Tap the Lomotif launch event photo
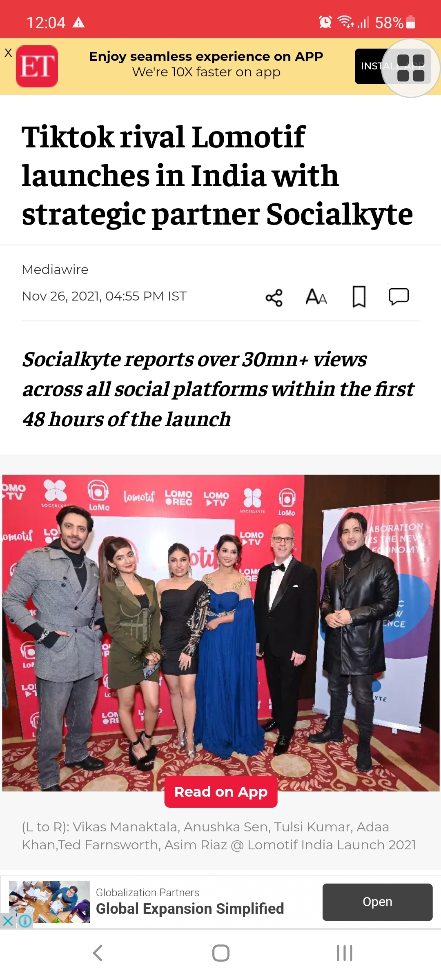Image resolution: width=441 pixels, height=980 pixels. [x=220, y=633]
